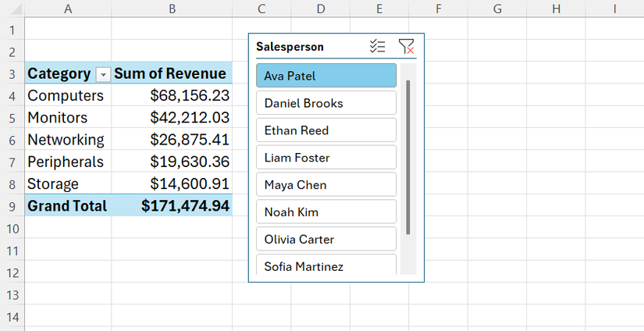
Task: Select the Monitors cell
Action: coord(68,117)
